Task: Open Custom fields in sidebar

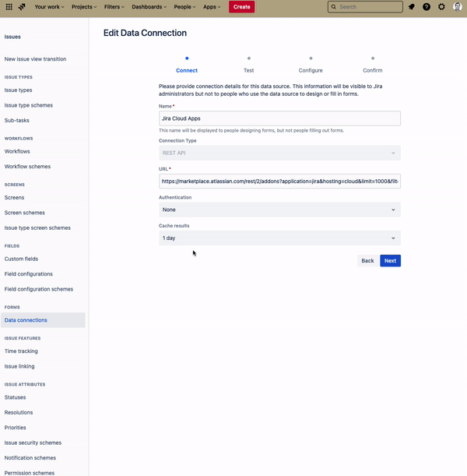Action: 21,259
